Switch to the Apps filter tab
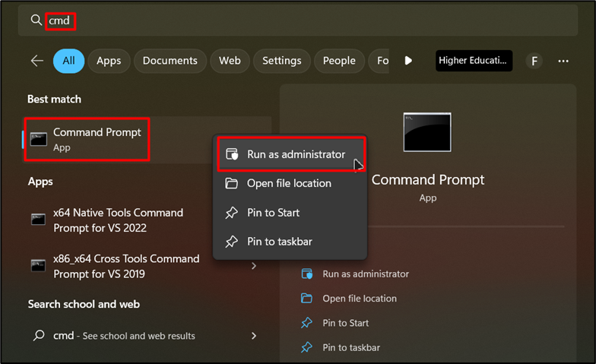This screenshot has height=364, width=596. coord(109,61)
